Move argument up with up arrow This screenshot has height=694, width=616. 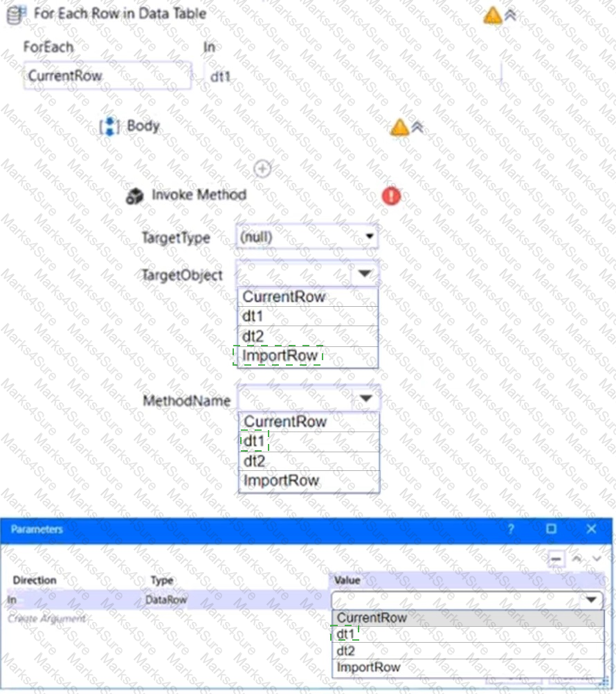click(x=577, y=558)
